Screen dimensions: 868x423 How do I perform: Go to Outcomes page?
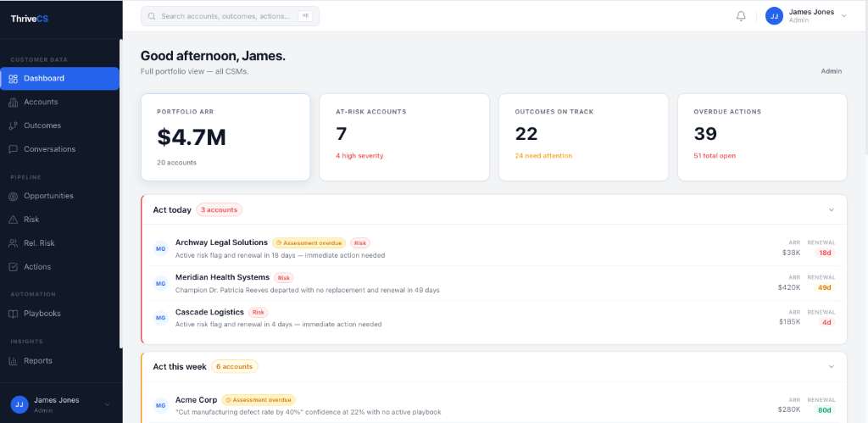coord(60,125)
